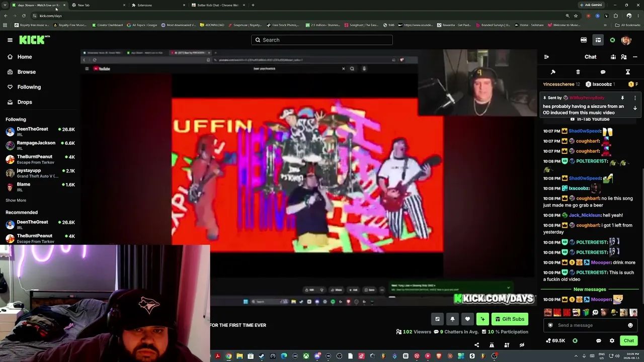Click the green Kick icon beside points

(x=575, y=341)
